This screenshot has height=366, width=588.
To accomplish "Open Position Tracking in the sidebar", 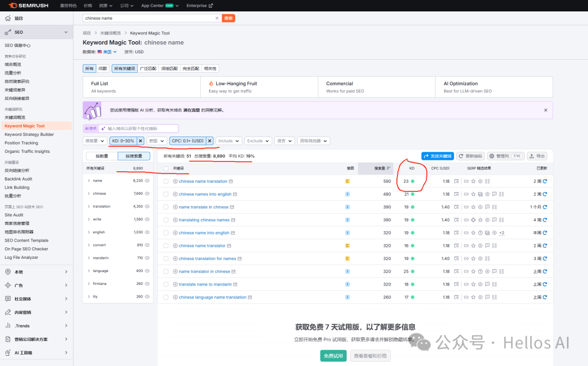I will click(21, 143).
